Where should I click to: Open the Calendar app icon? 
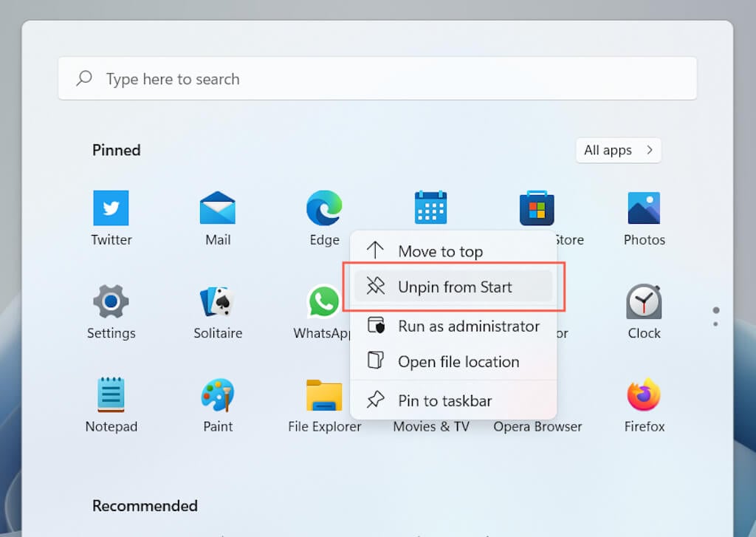[430, 208]
